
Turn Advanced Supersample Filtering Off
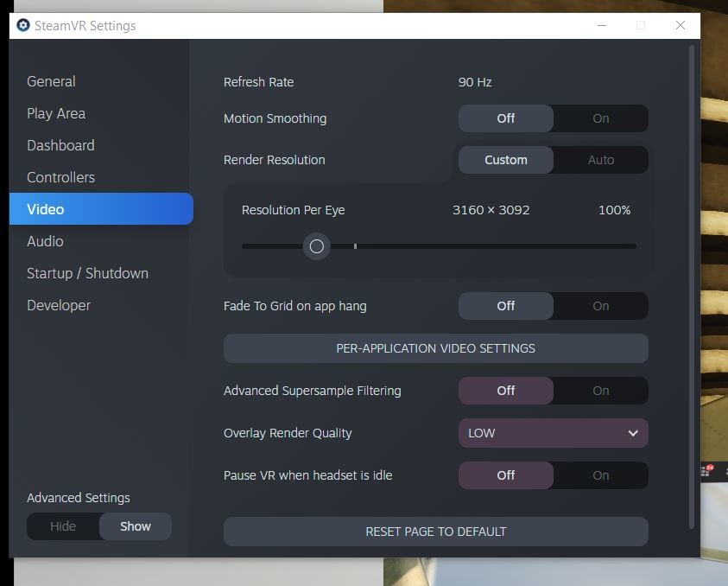(505, 391)
